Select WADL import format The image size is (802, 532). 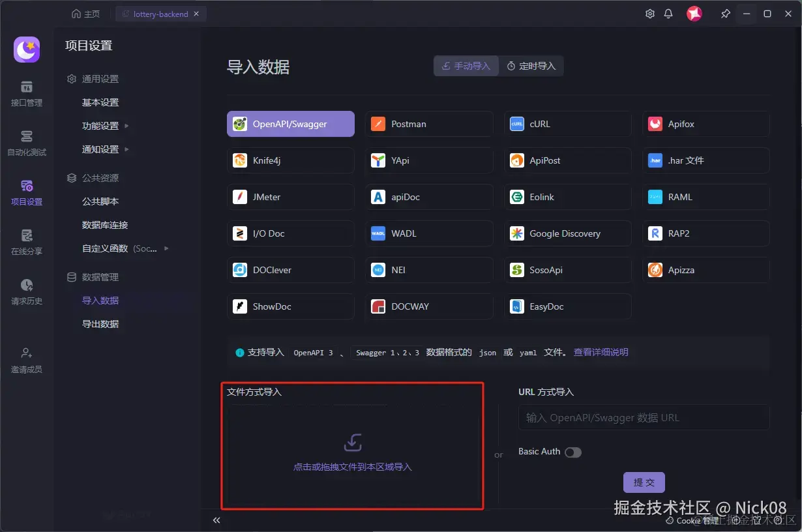click(x=429, y=233)
